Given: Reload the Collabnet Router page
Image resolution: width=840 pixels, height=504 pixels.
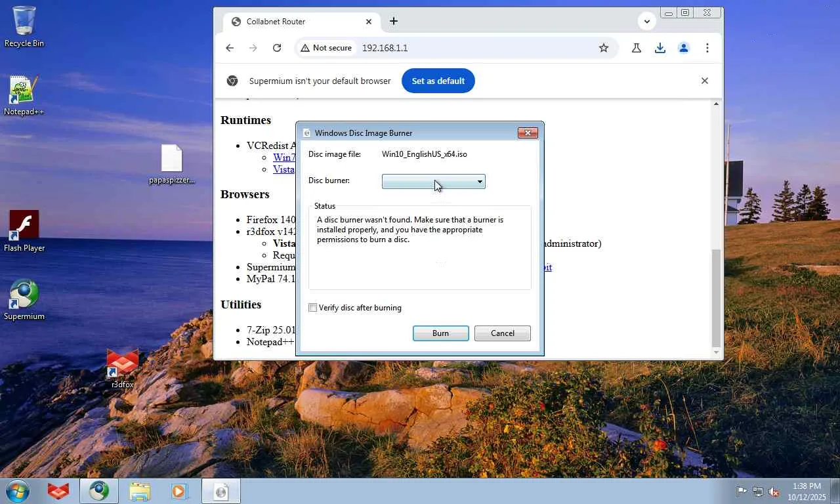Looking at the screenshot, I should 277,48.
